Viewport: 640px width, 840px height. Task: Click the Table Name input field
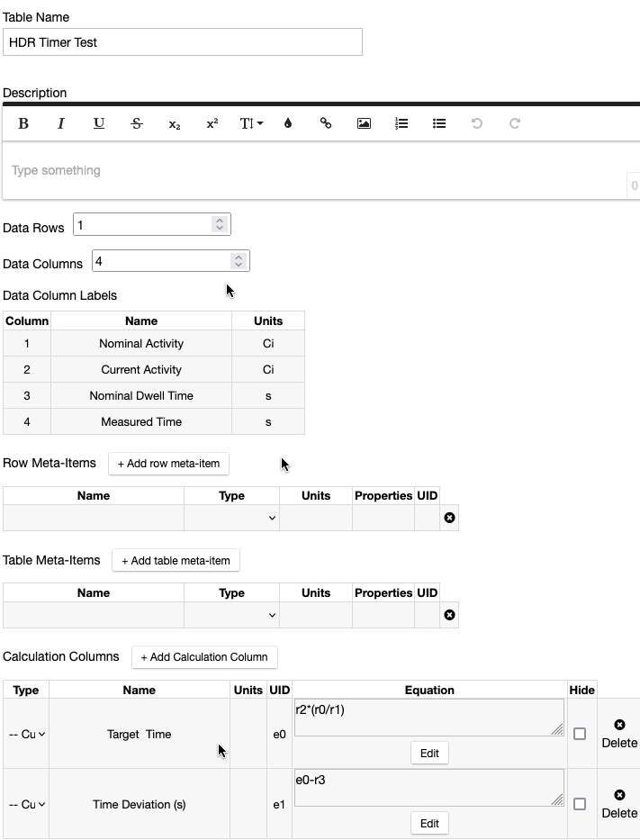[x=183, y=42]
